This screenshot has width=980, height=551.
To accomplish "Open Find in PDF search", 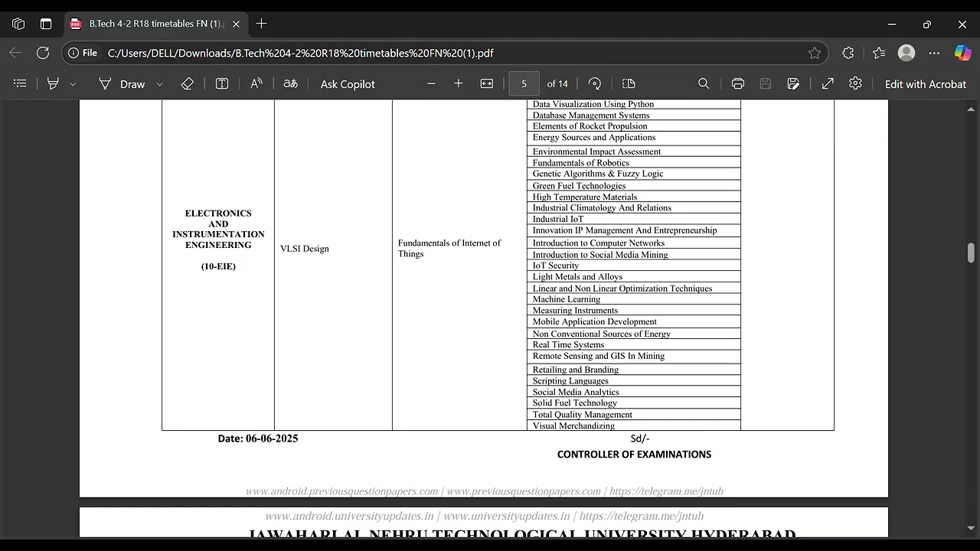I will (704, 83).
